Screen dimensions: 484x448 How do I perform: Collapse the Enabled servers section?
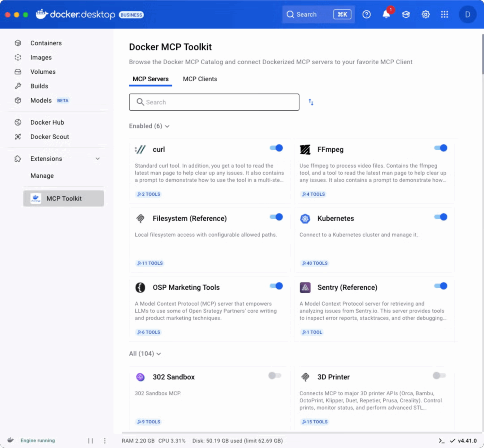pyautogui.click(x=167, y=126)
